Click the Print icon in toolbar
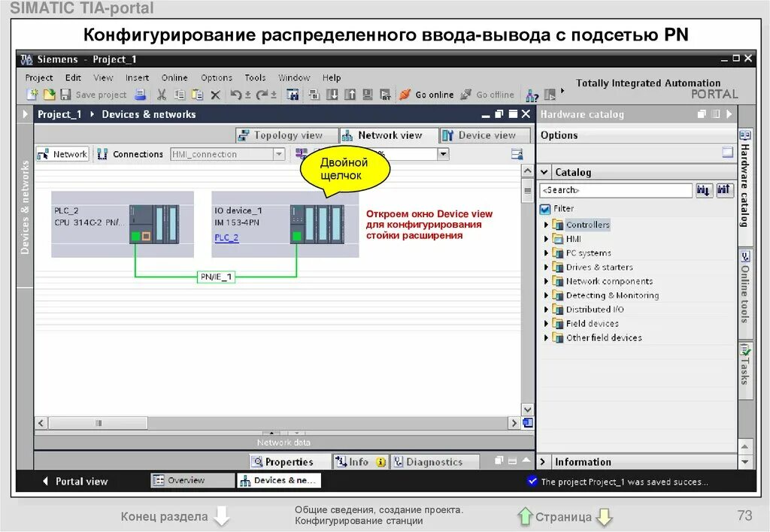The height and width of the screenshot is (532, 770). coord(141,95)
